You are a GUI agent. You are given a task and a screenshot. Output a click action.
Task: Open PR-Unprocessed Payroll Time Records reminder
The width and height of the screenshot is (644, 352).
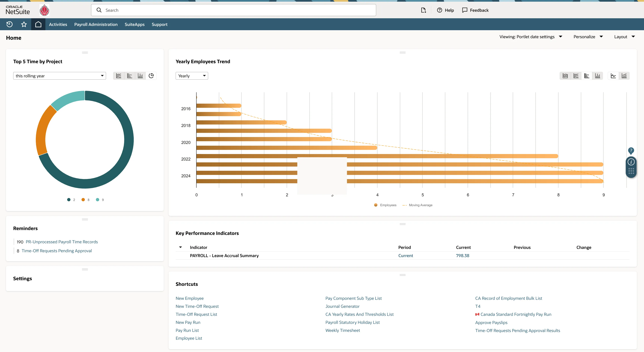tap(61, 242)
